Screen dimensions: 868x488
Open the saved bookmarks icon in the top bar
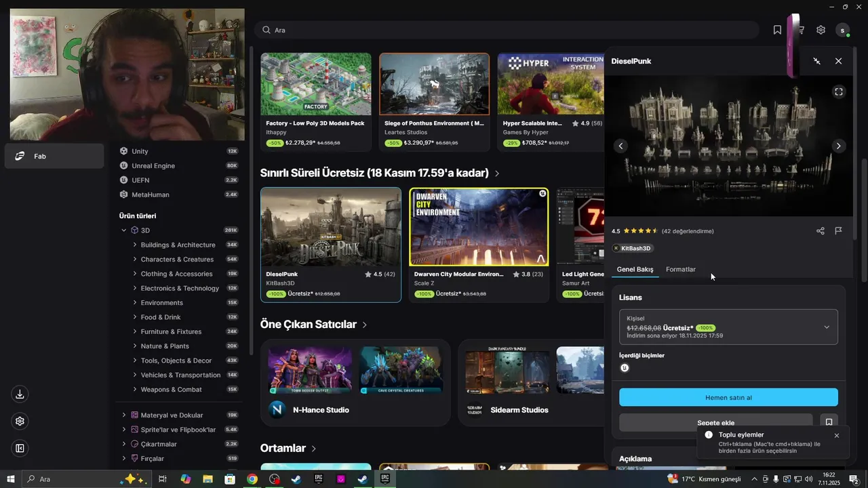(x=777, y=30)
